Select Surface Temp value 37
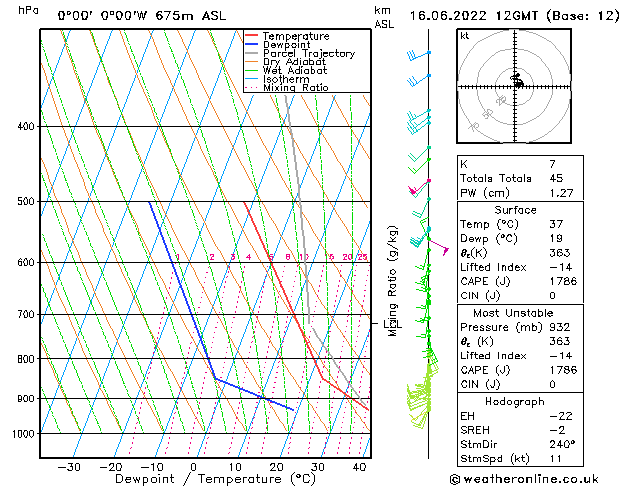 pyautogui.click(x=556, y=224)
